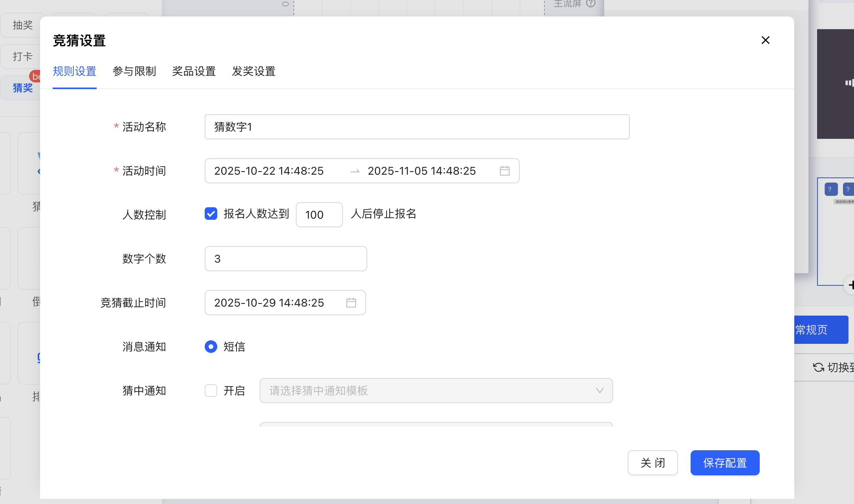The width and height of the screenshot is (854, 504).
Task: Switch to 参与限制 tab
Action: pos(134,71)
